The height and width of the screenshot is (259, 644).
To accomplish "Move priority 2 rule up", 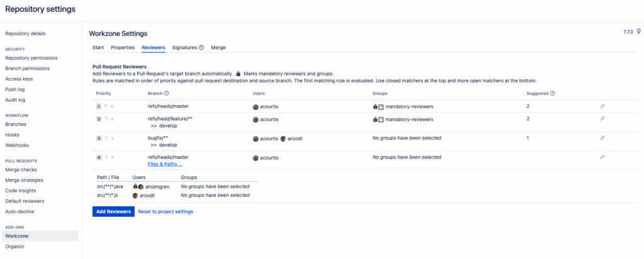I will tap(106, 119).
